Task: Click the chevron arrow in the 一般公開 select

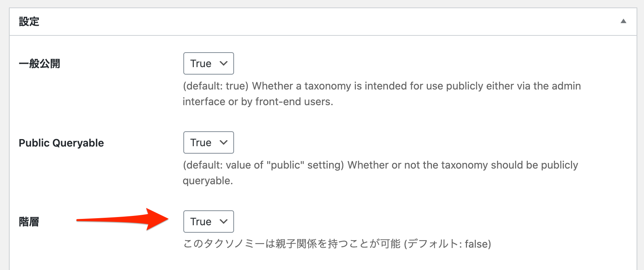Action: [224, 63]
